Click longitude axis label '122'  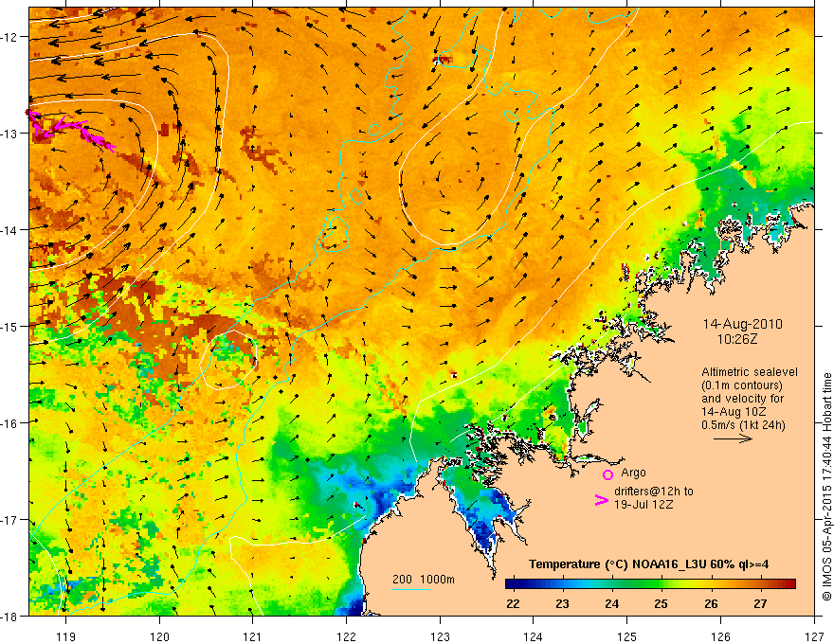[346, 636]
